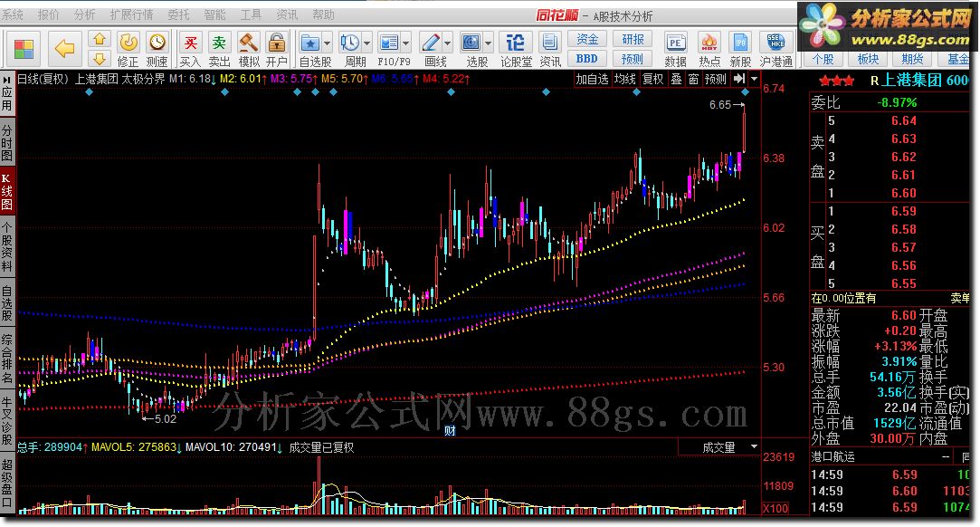Expand the F10/F9 dropdown arrow
Viewport: 980px width, 527px height.
pyautogui.click(x=405, y=43)
